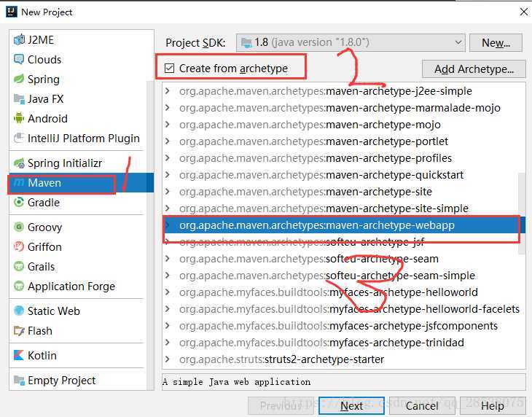Click Add Archetype... button
The width and height of the screenshot is (532, 417).
(474, 69)
